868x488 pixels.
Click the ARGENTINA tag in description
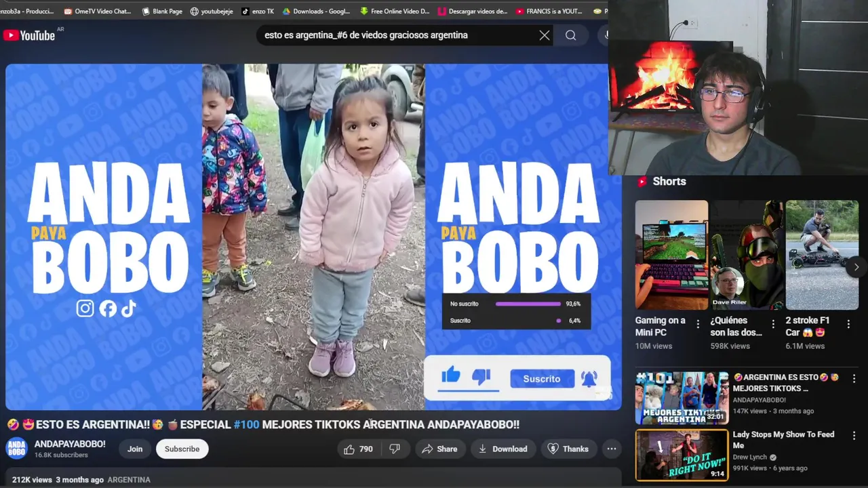tap(129, 480)
